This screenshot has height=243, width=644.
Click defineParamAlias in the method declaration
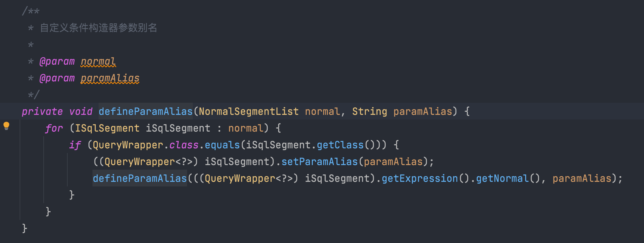tap(145, 111)
